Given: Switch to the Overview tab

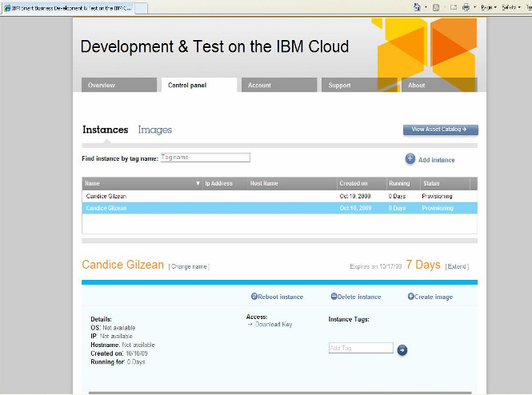Looking at the screenshot, I should [x=119, y=85].
